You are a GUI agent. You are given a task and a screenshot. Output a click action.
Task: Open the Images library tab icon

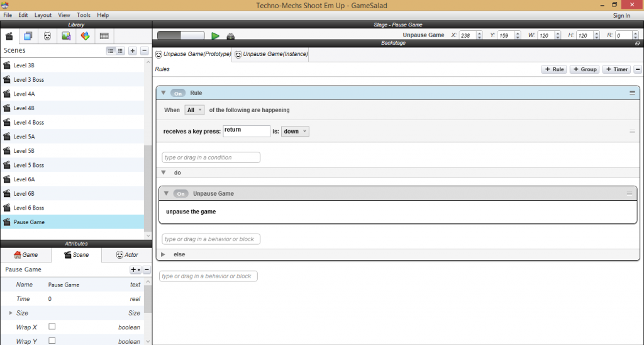click(66, 36)
